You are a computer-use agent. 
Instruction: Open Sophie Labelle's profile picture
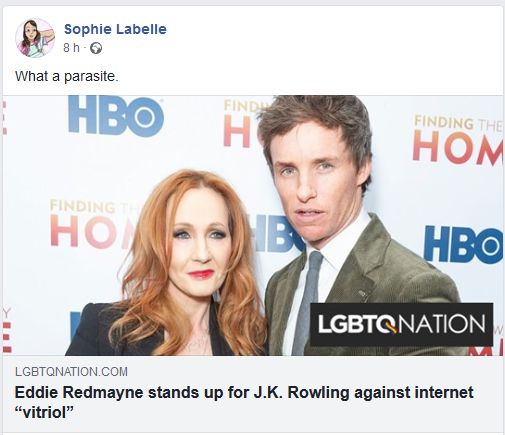pyautogui.click(x=35, y=38)
